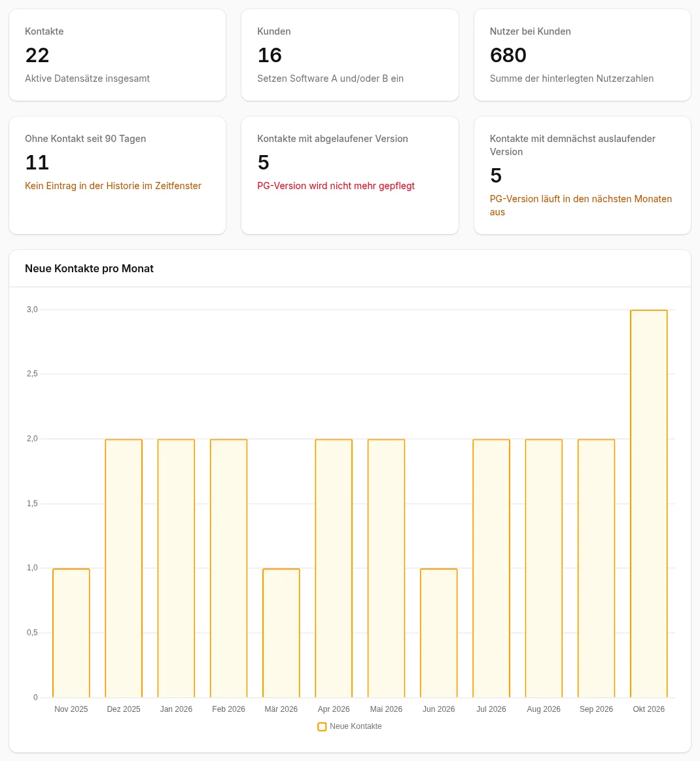The image size is (700, 761).
Task: Select the Ohne Kontakt seit 90 Tagen card
Action: tap(117, 175)
